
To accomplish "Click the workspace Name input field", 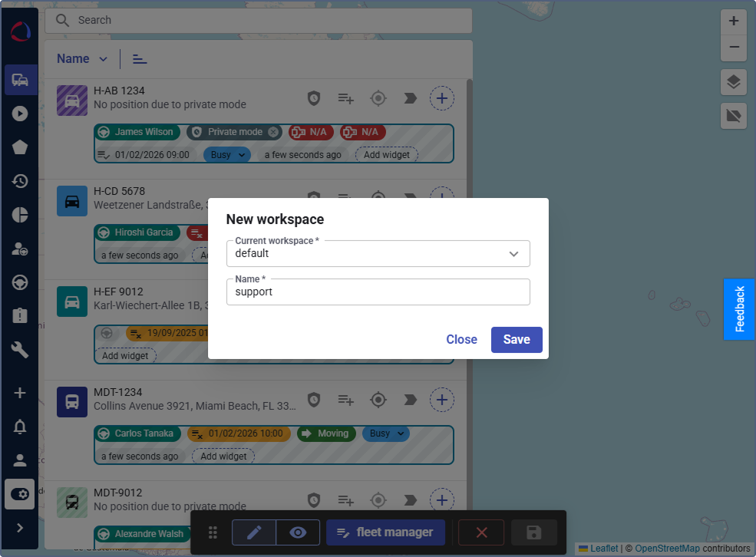I will (x=378, y=292).
